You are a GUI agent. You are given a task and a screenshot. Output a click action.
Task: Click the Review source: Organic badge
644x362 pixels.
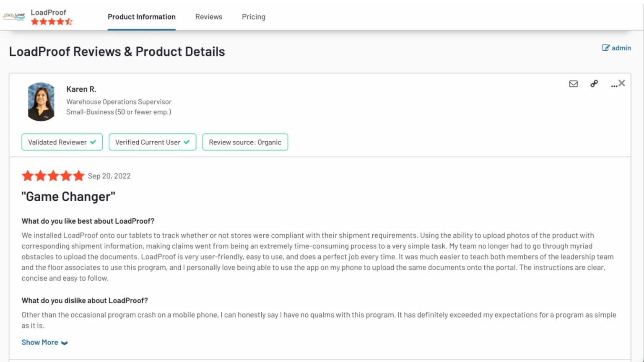[245, 142]
